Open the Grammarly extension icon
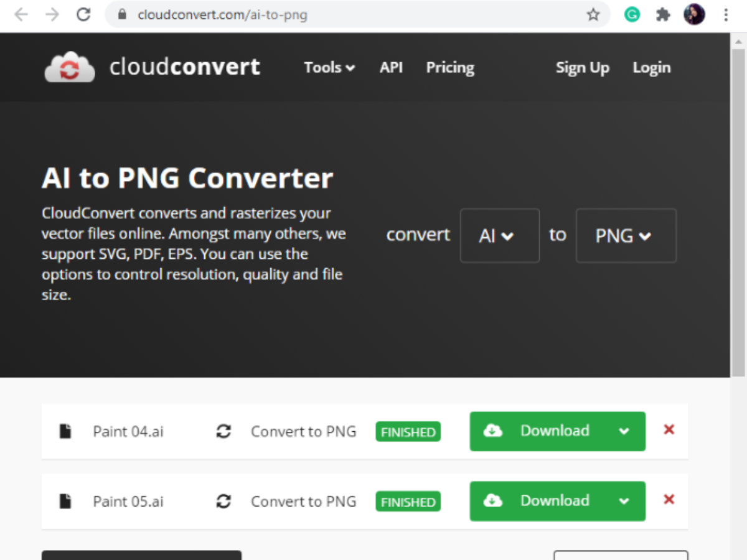This screenshot has height=560, width=747. click(632, 15)
